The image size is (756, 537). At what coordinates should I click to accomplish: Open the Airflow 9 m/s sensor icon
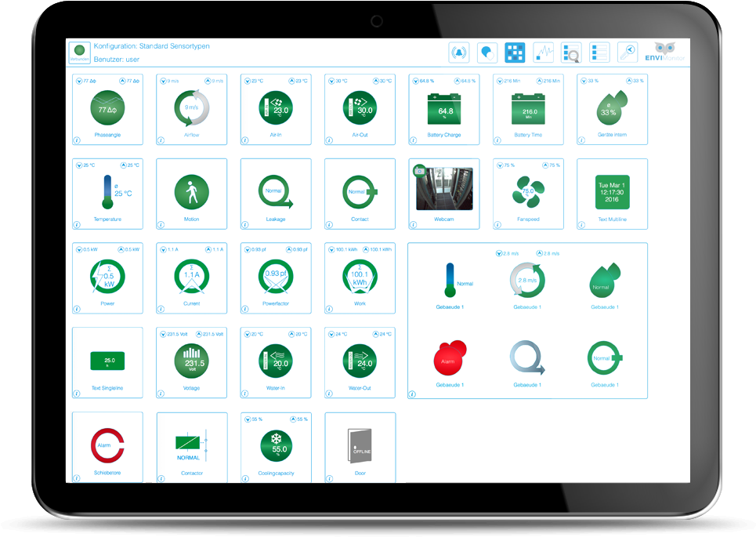(x=191, y=107)
